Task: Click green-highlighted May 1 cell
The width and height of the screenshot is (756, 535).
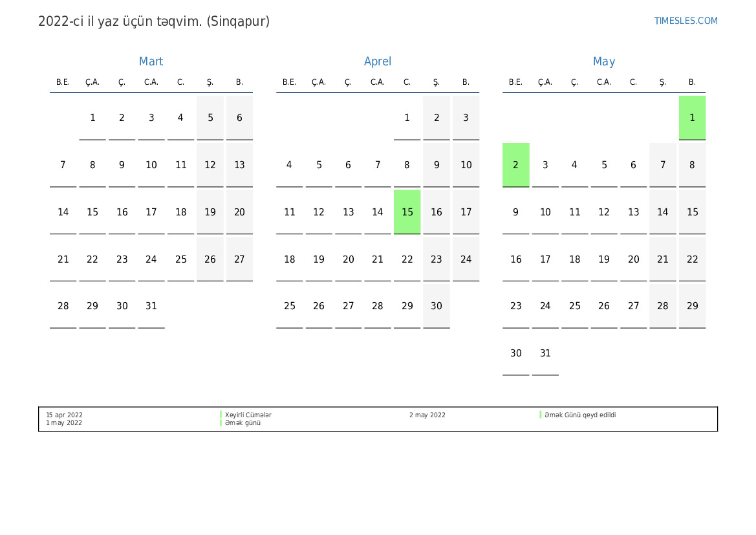Action: coord(692,118)
